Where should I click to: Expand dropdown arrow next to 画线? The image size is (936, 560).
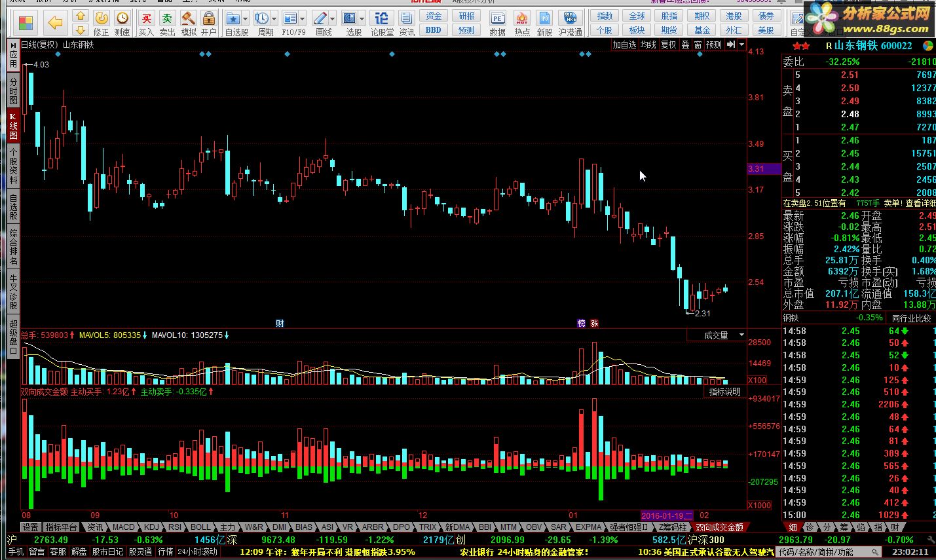333,18
